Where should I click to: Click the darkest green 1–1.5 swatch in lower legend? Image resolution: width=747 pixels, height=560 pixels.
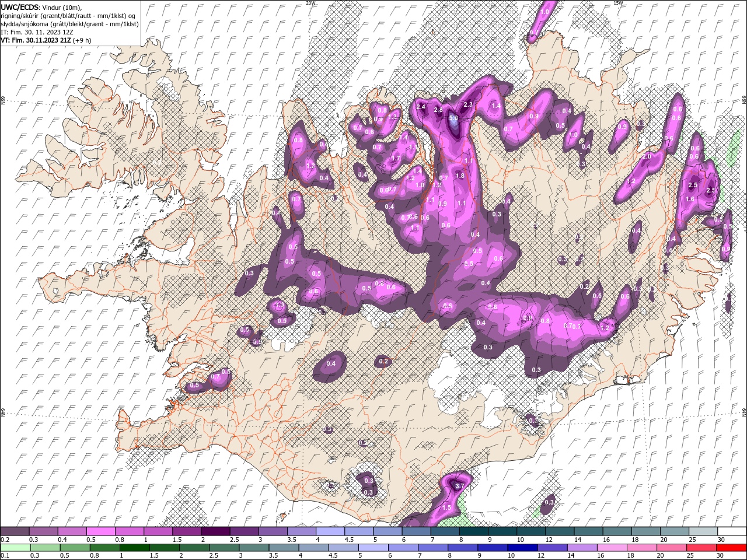click(x=135, y=548)
